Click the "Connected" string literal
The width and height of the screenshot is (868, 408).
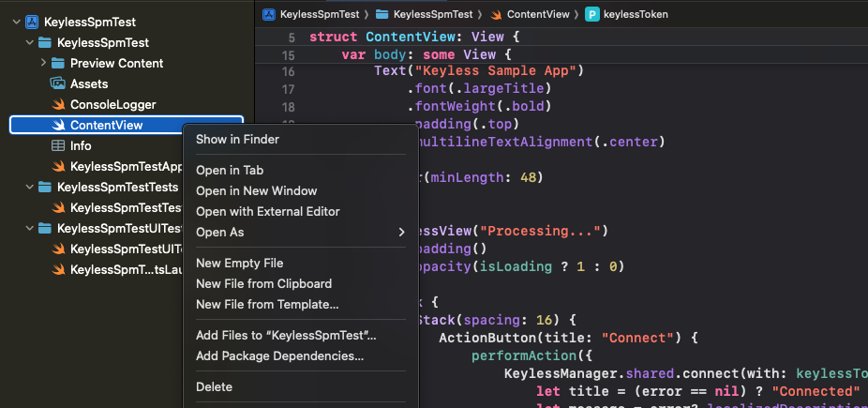(x=816, y=391)
